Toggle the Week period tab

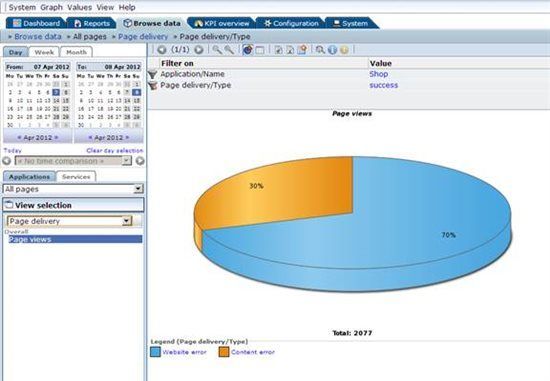click(44, 52)
